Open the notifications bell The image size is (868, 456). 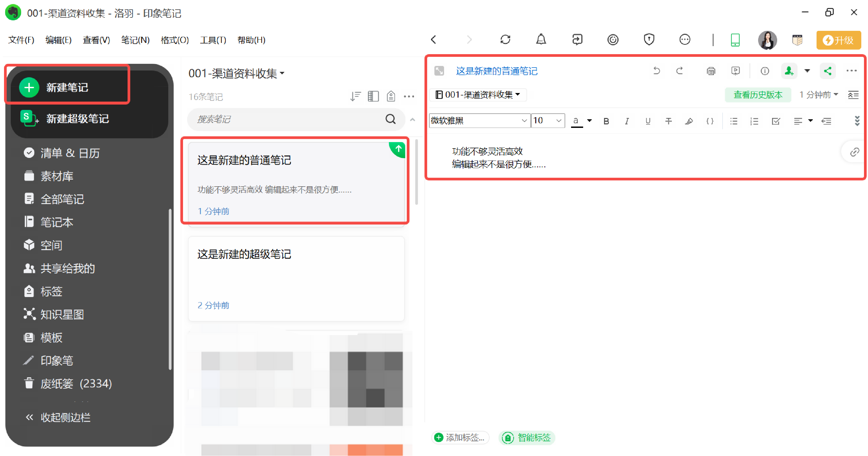tap(541, 40)
